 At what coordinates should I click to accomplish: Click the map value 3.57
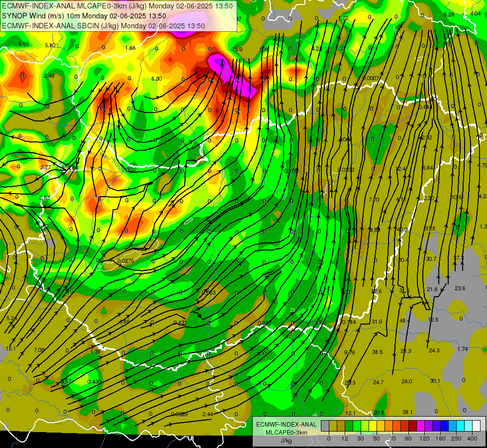point(66,381)
